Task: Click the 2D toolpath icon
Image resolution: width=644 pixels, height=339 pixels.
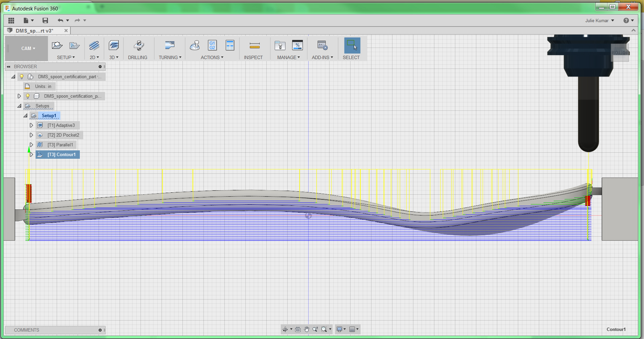Action: (94, 45)
